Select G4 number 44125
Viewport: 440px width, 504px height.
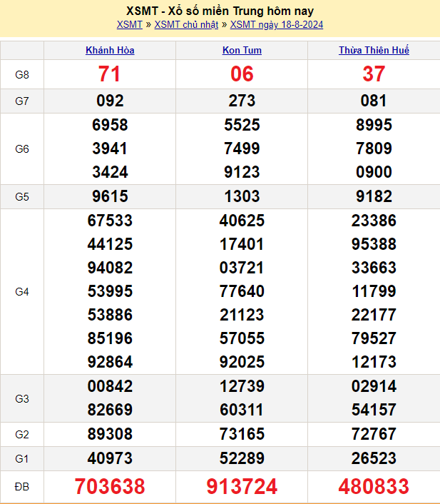(110, 244)
